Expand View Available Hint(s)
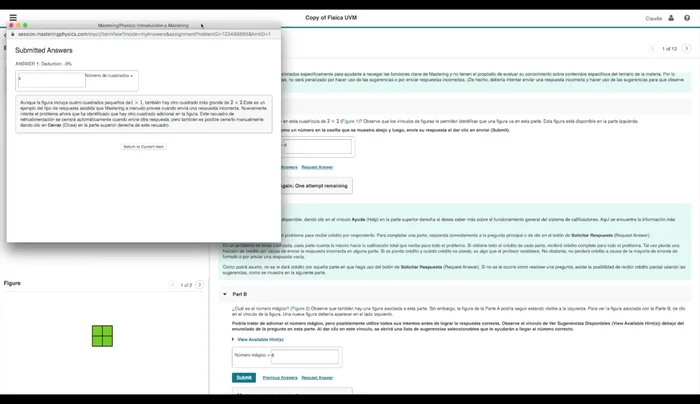Screen dimensions: 700x404 coord(258,339)
